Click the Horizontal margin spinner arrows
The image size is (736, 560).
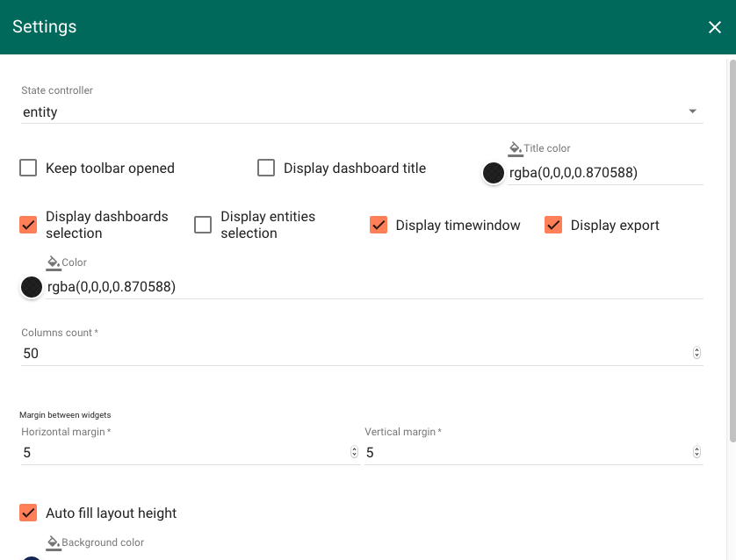(355, 452)
